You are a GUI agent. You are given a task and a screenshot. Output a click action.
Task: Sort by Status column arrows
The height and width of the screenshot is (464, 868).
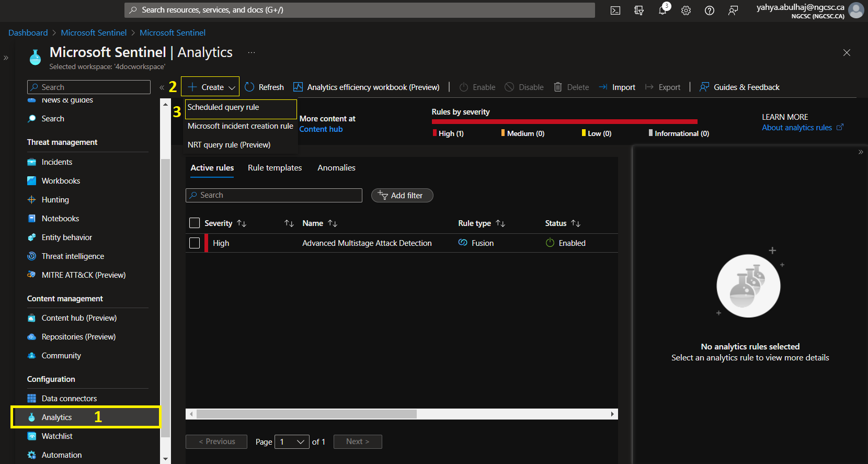(x=576, y=223)
